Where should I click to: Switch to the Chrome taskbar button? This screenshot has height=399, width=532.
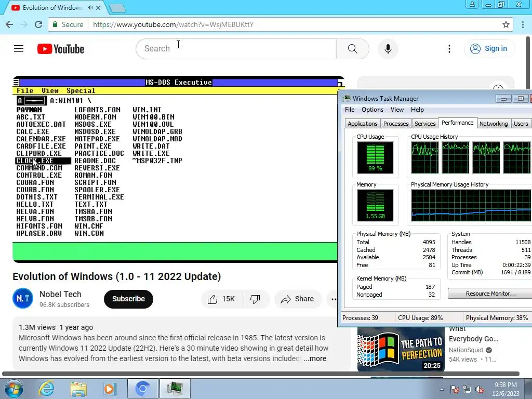pos(142,389)
